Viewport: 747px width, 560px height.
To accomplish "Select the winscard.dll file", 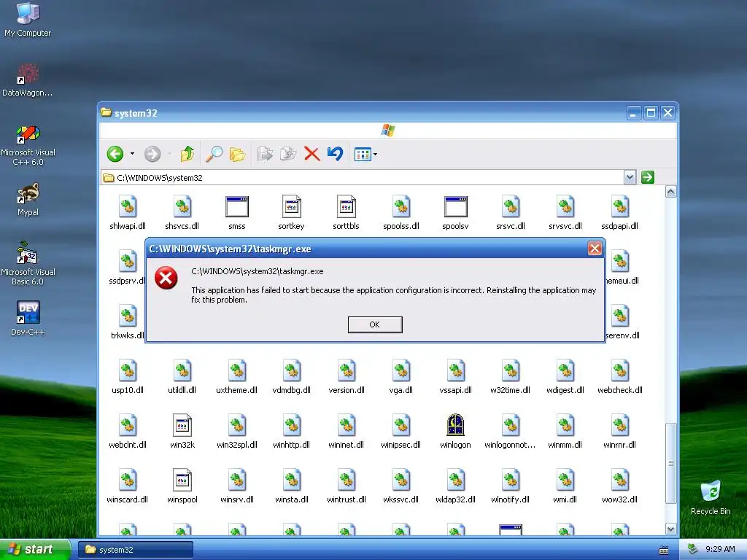I will (128, 486).
